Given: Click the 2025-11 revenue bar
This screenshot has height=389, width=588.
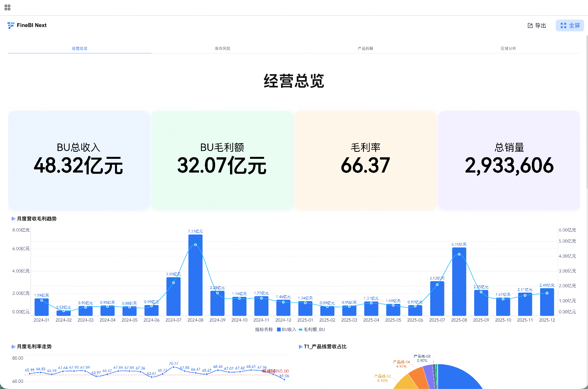Looking at the screenshot, I should [x=525, y=304].
